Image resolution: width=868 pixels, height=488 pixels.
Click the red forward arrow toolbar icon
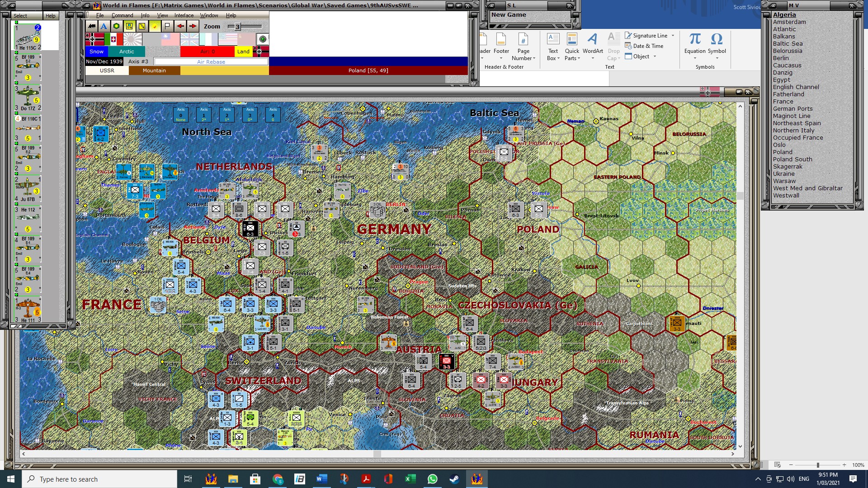pos(193,26)
